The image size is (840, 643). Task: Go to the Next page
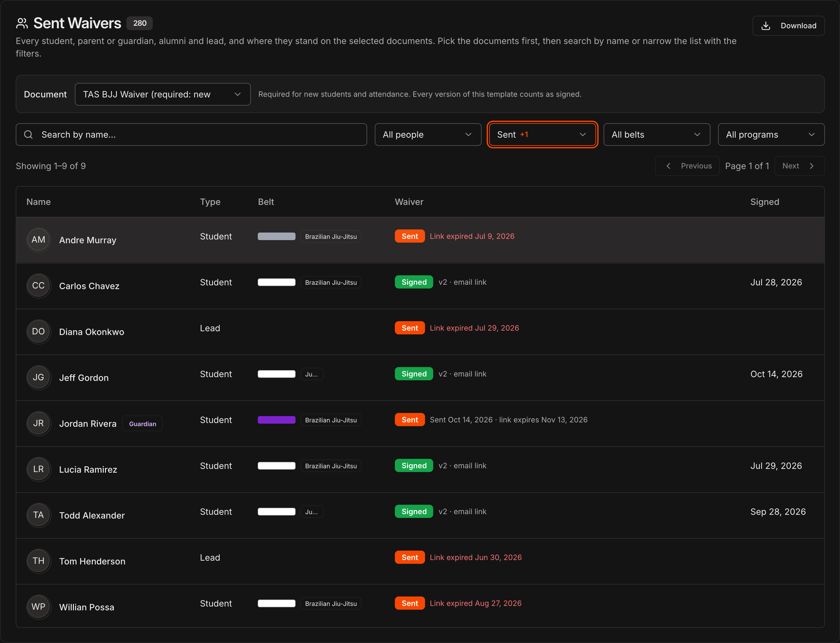tap(799, 166)
